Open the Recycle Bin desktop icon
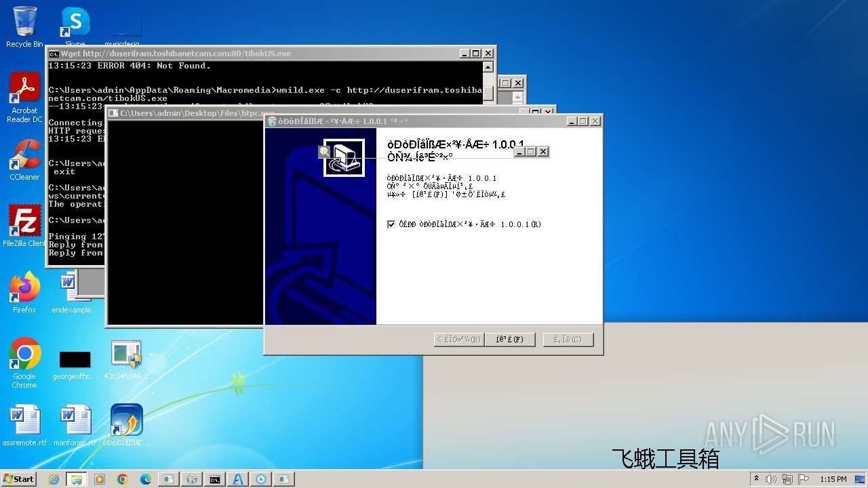This screenshot has height=488, width=868. coord(24,27)
